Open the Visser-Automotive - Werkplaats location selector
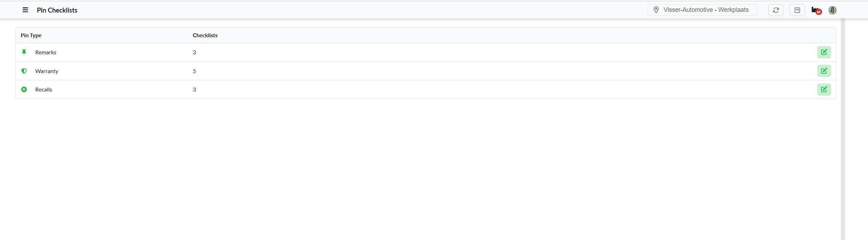Viewport: 868px width, 240px height. [x=702, y=10]
